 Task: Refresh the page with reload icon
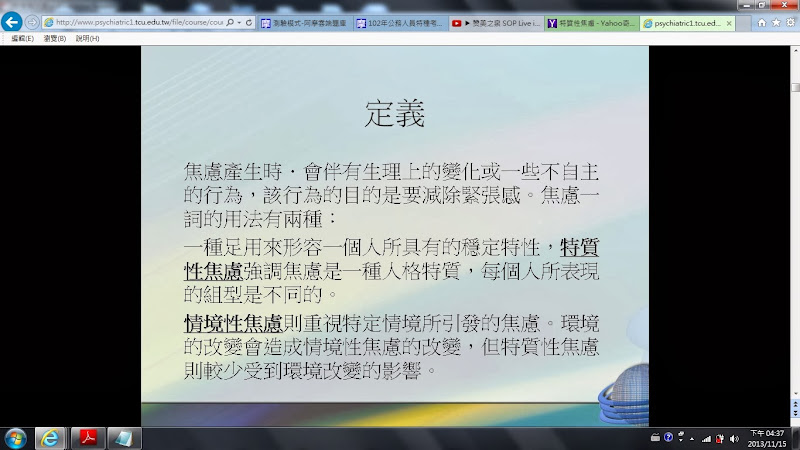click(x=251, y=22)
